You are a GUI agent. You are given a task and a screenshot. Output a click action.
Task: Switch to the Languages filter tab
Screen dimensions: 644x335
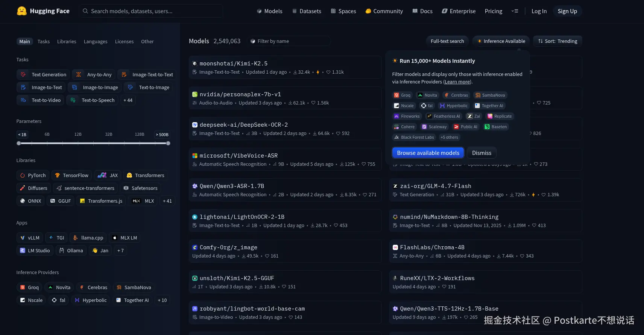coord(96,41)
